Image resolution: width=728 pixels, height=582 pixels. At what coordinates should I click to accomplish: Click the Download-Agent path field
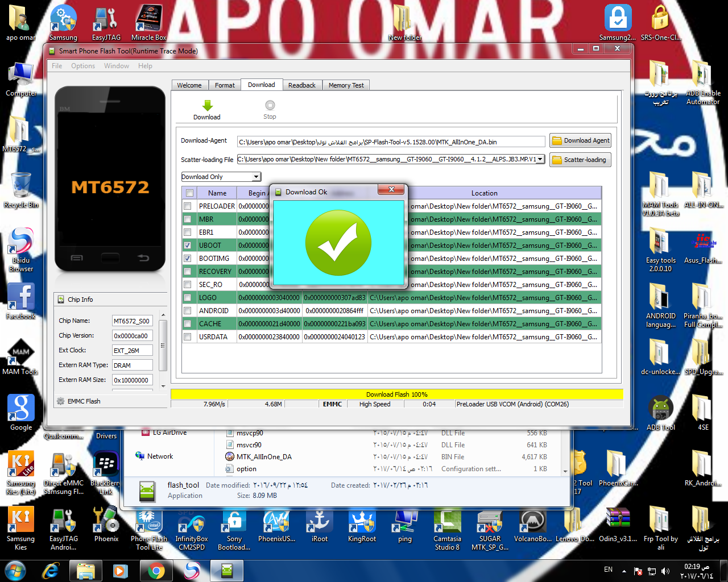391,142
